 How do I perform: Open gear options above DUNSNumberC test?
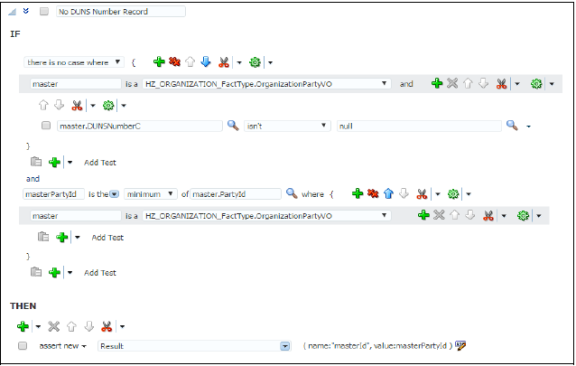[x=108, y=105]
